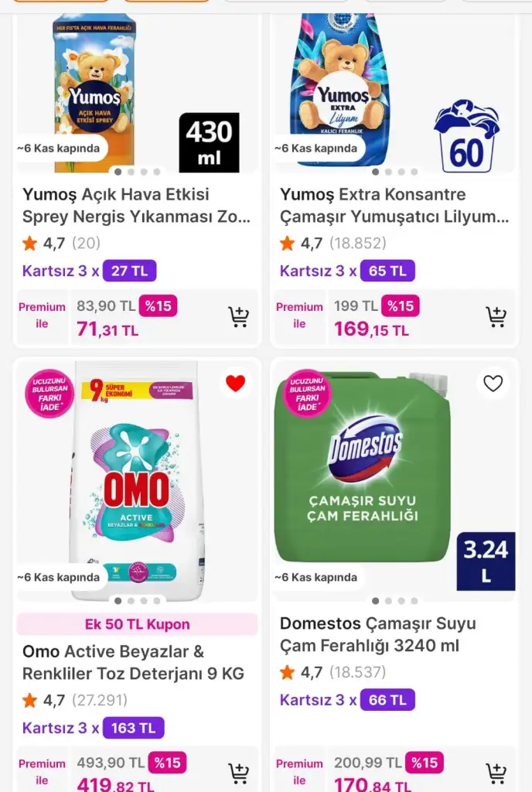Favorite the Domestos Çamaşır Suyu product

493,383
